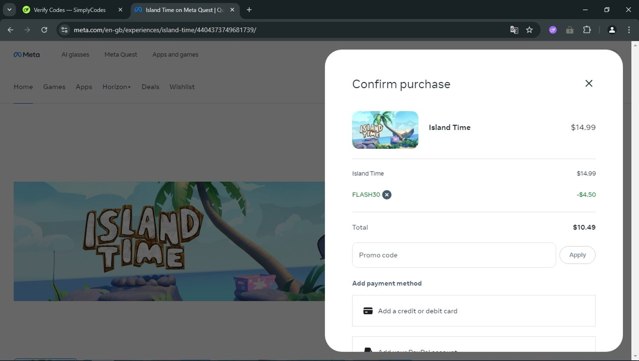Click the Meta logo
Viewport: 639px width, 361px height.
pos(26,55)
